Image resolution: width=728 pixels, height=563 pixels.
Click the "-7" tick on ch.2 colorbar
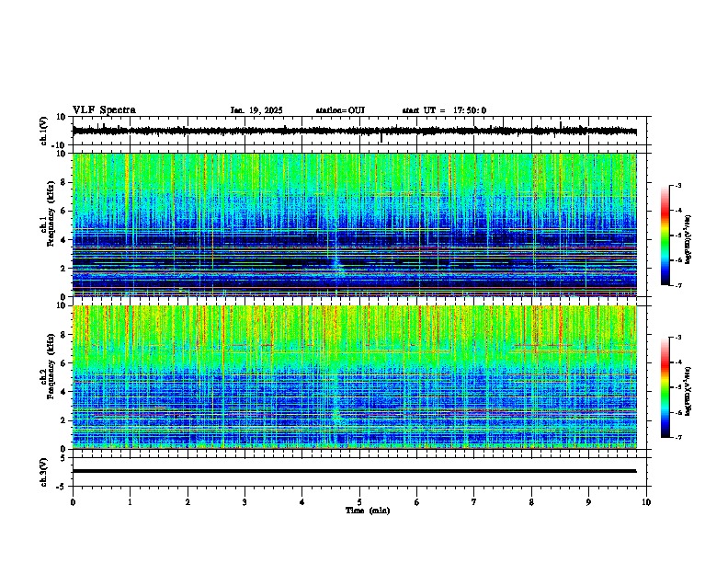click(x=678, y=437)
